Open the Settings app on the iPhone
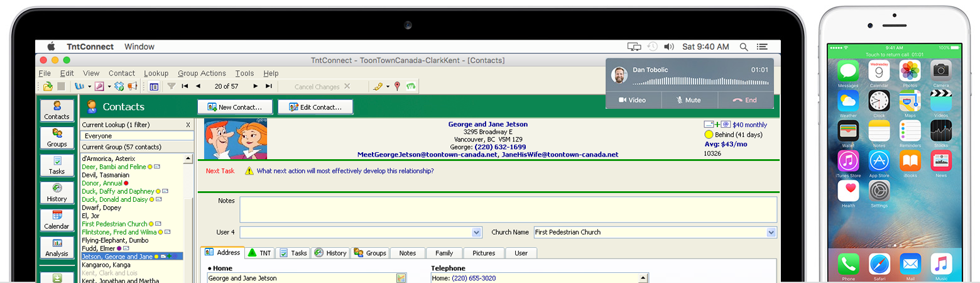This screenshot has width=980, height=283. click(879, 191)
